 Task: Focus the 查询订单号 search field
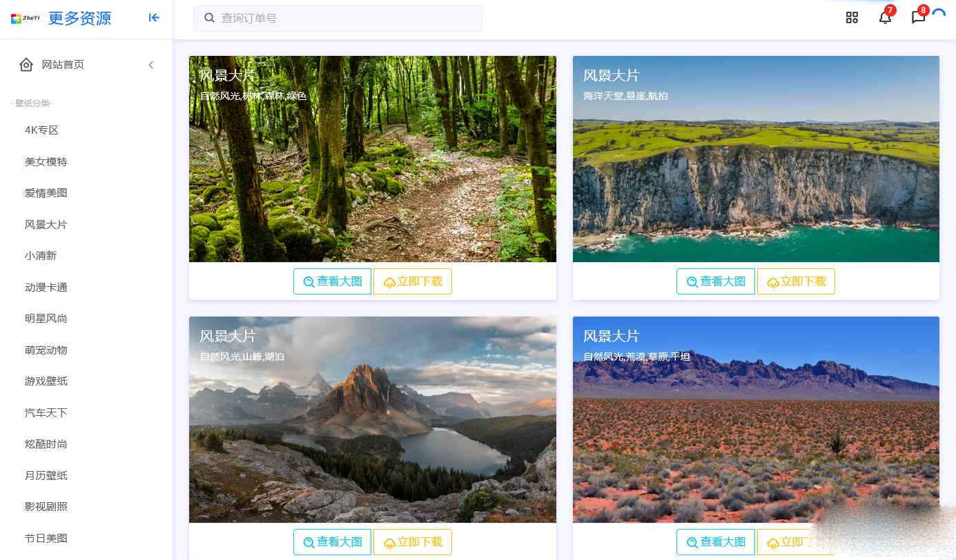pyautogui.click(x=338, y=19)
